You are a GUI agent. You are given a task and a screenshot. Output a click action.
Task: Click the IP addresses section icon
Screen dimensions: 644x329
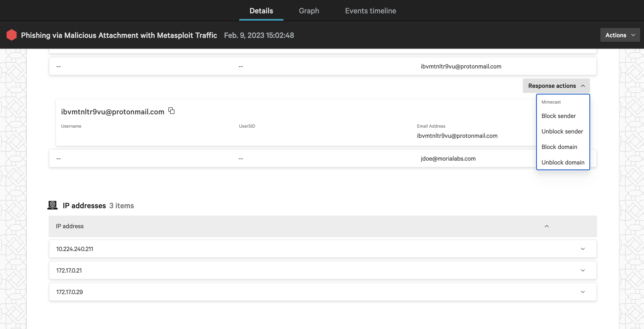pyautogui.click(x=52, y=205)
